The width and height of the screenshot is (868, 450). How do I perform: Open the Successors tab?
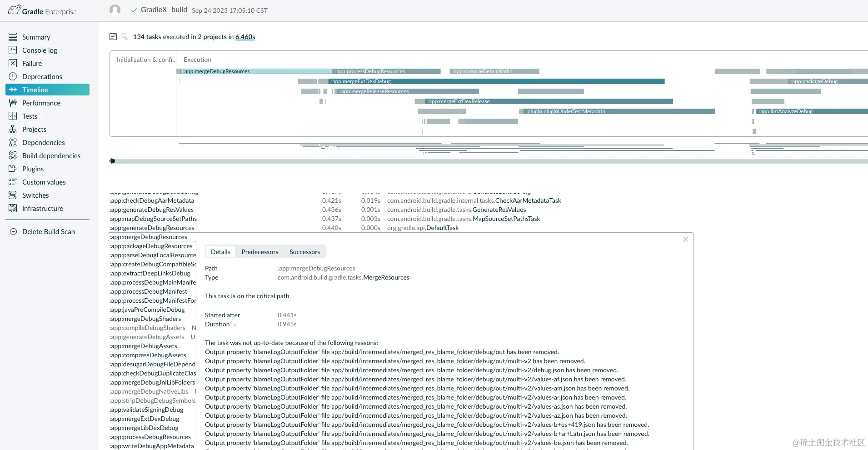coord(304,251)
